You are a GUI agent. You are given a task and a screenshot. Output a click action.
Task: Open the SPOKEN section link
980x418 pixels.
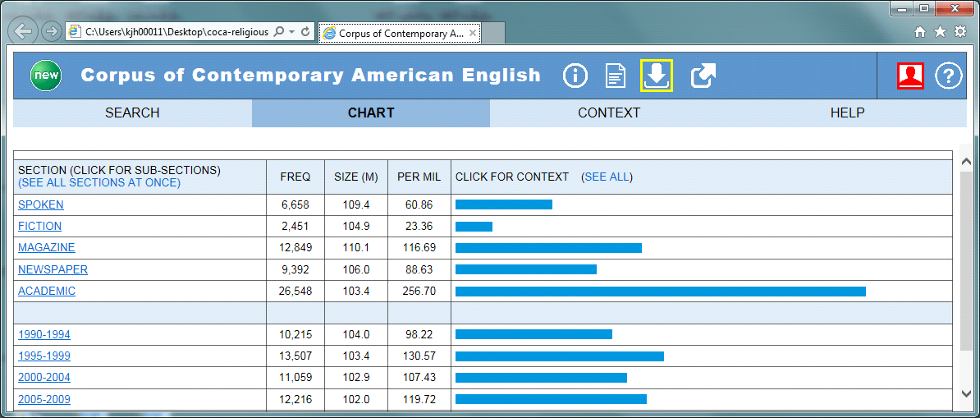pos(41,205)
